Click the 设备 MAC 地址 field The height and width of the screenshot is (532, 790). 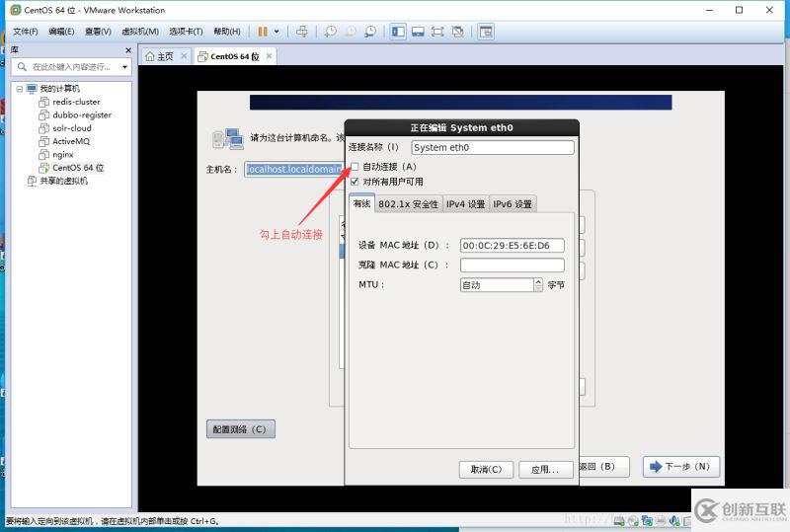pos(512,246)
